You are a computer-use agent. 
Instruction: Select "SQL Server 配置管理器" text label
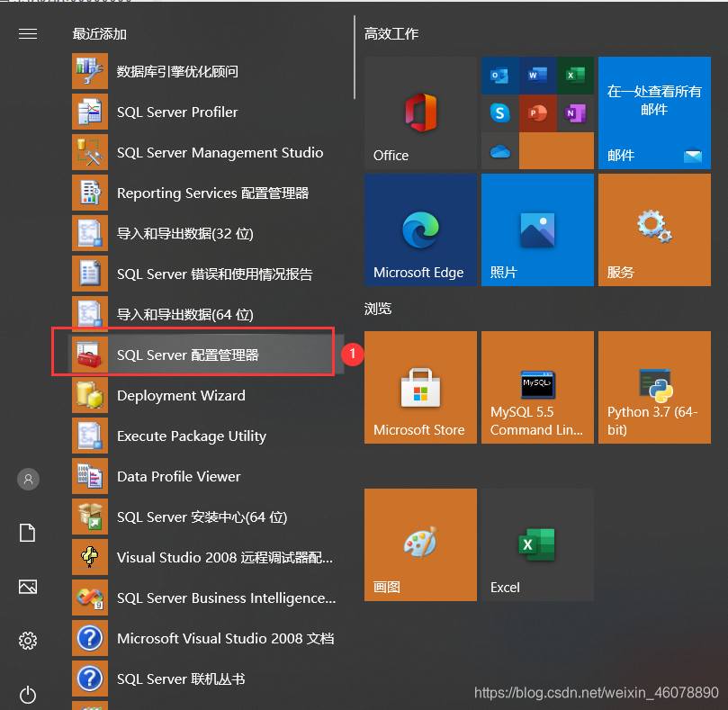coord(188,355)
